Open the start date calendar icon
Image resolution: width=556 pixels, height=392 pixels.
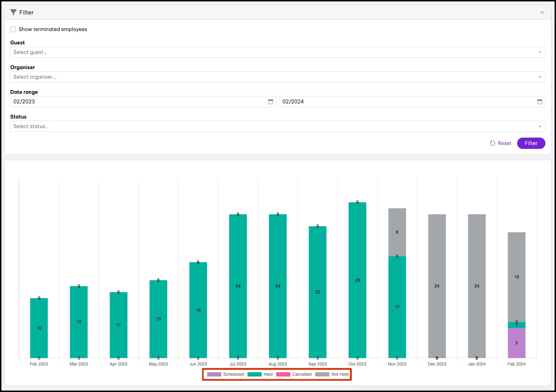coord(271,102)
